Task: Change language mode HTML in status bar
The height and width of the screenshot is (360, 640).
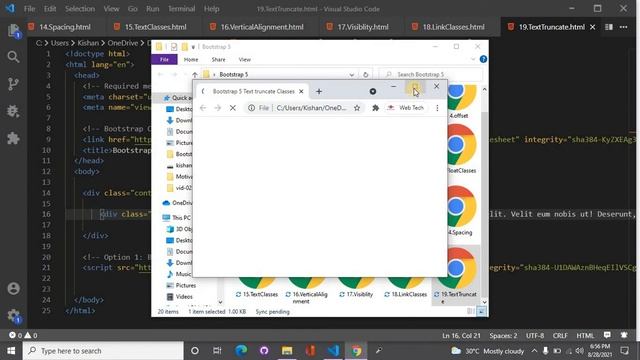Action: pyautogui.click(x=585, y=336)
